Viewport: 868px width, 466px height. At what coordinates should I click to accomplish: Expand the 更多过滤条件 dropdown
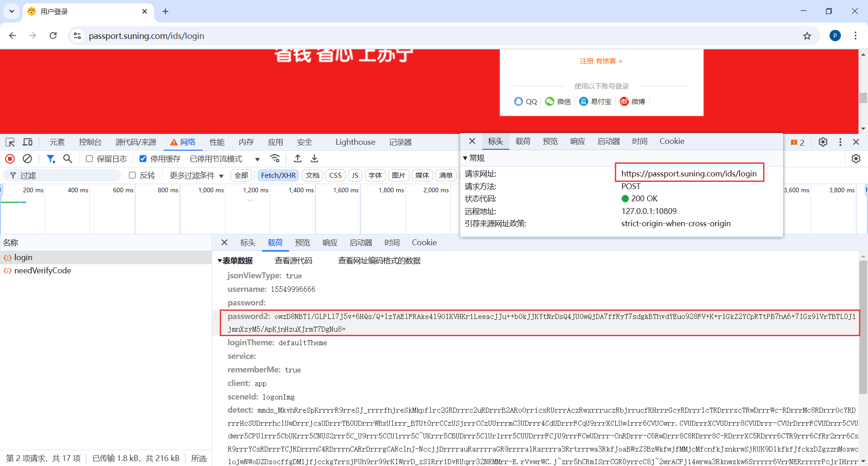pos(197,176)
